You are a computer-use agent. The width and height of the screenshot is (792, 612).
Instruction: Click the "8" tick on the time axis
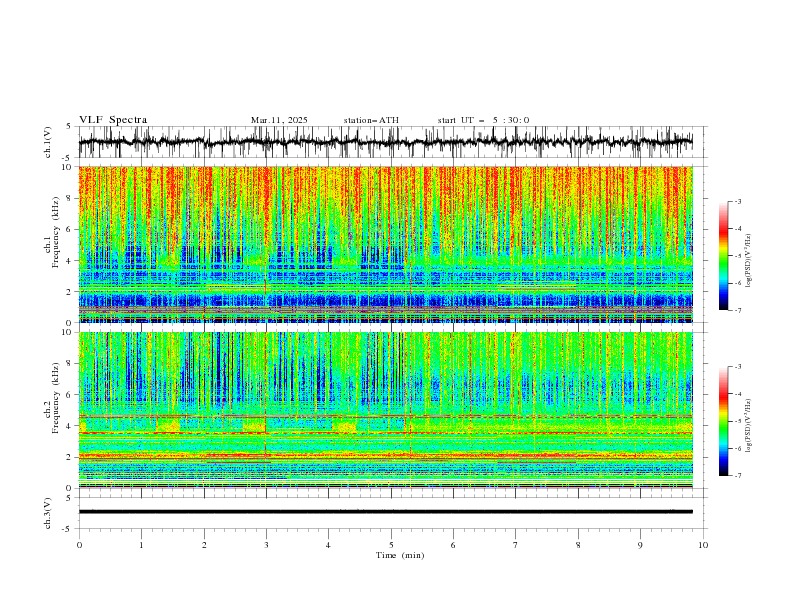pyautogui.click(x=578, y=545)
